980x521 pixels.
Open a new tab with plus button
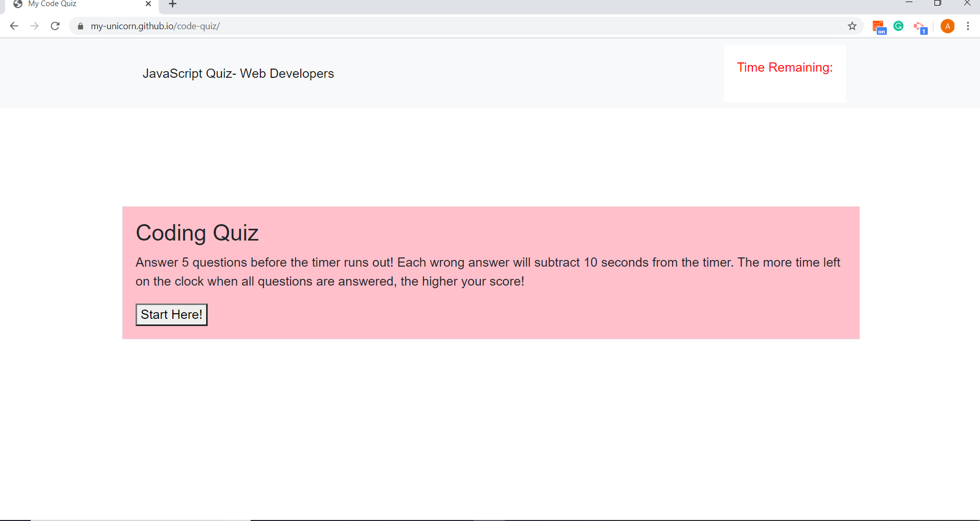click(x=173, y=4)
